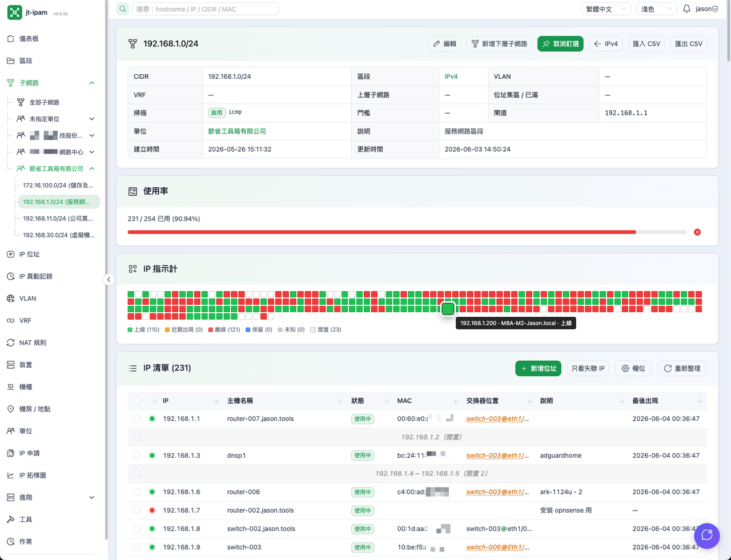The height and width of the screenshot is (560, 731).
Task: Open 節省工具箱有限公司 unit link in details
Action: click(237, 131)
